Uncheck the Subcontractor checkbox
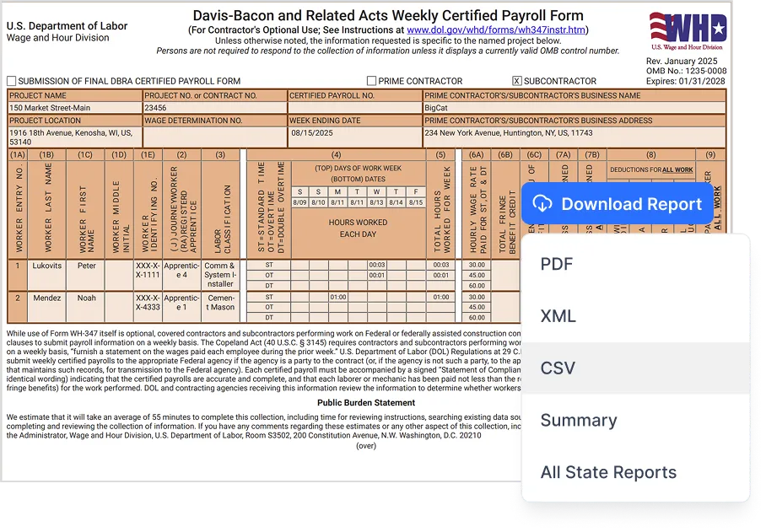 point(517,81)
